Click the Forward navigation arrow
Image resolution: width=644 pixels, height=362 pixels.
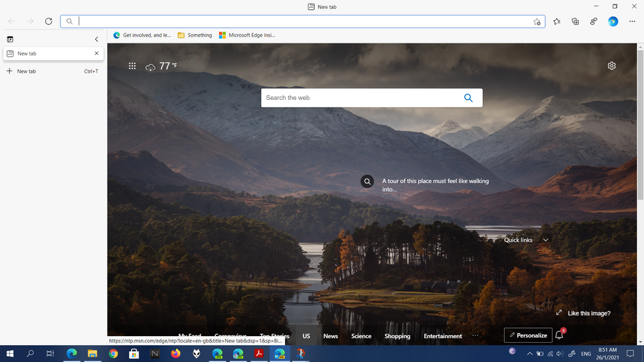30,21
